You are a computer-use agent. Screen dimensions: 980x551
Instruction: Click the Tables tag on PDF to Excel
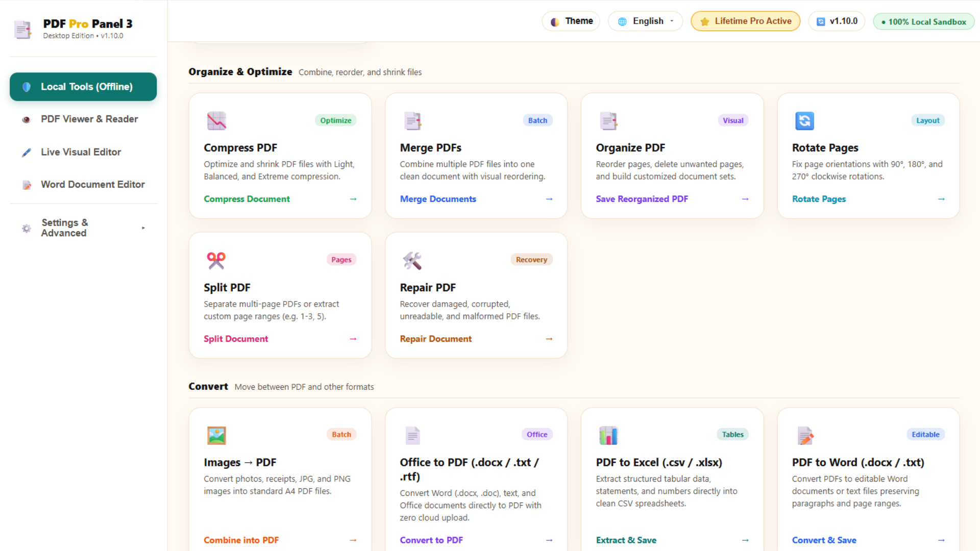coord(732,435)
